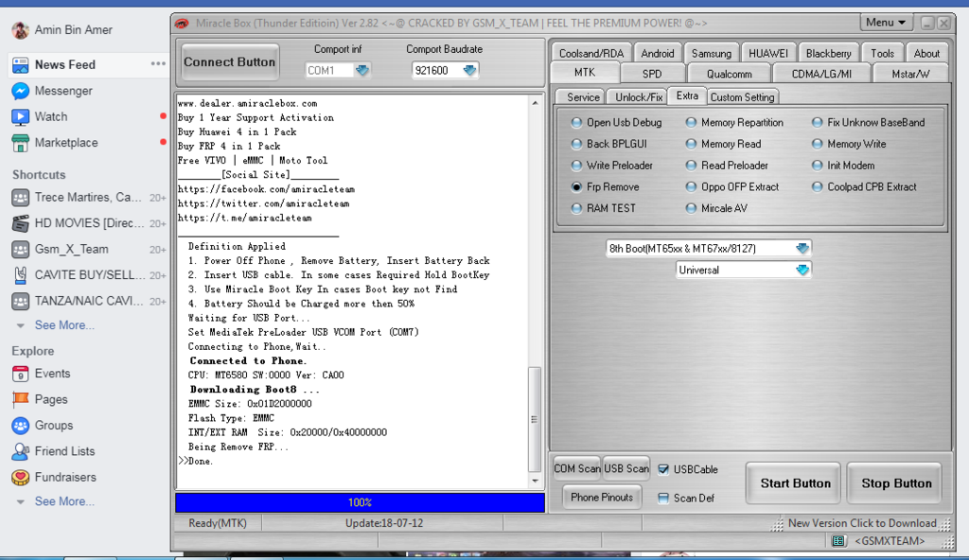Click the Friend Lists icon
The image size is (969, 560).
(21, 452)
